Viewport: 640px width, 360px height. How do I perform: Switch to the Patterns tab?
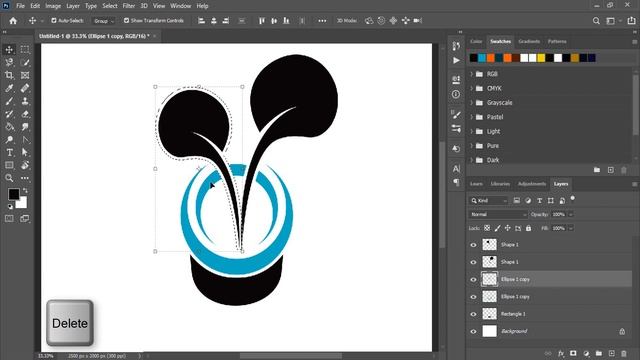[x=557, y=41]
